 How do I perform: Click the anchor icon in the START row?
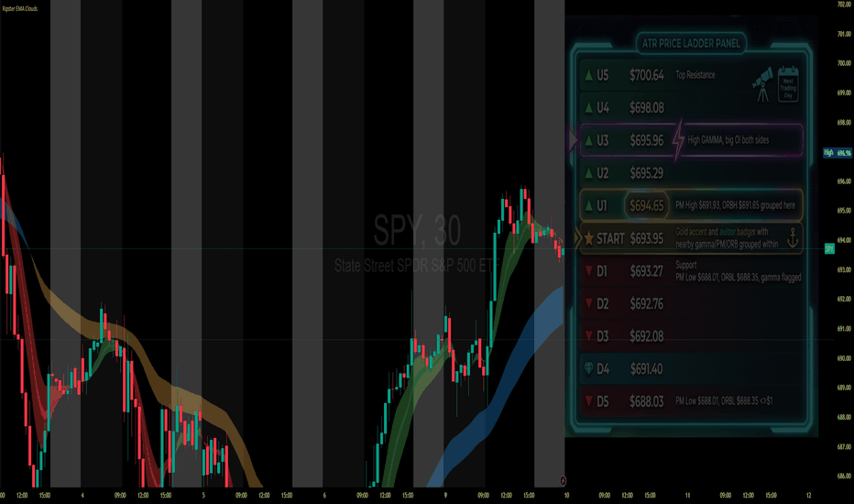pos(793,238)
